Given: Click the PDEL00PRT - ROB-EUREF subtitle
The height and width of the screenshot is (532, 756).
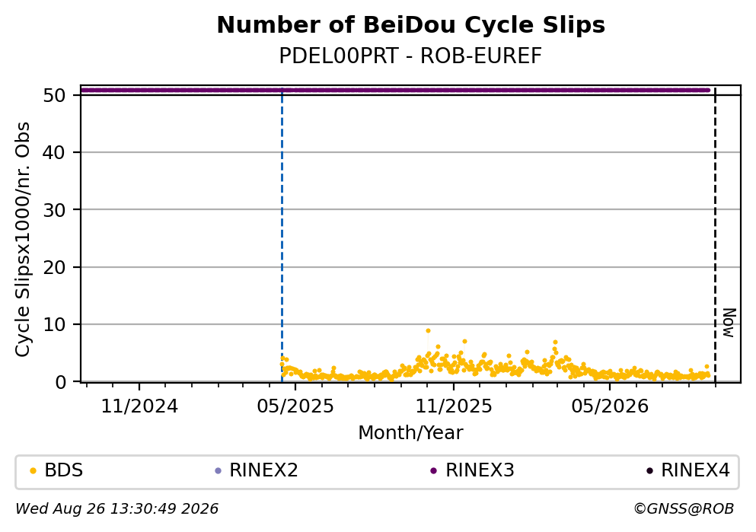Looking at the screenshot, I should (x=411, y=56).
